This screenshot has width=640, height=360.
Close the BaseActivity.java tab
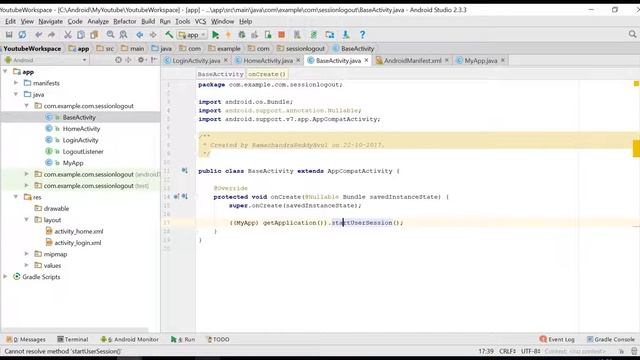point(366,60)
